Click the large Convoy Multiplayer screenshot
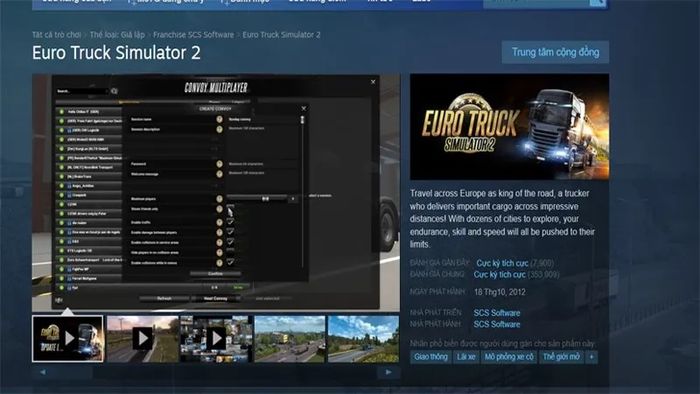The height and width of the screenshot is (394, 700). tap(216, 192)
